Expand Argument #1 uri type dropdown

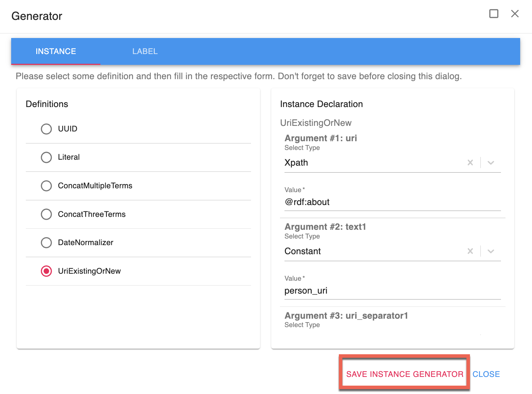(x=491, y=162)
